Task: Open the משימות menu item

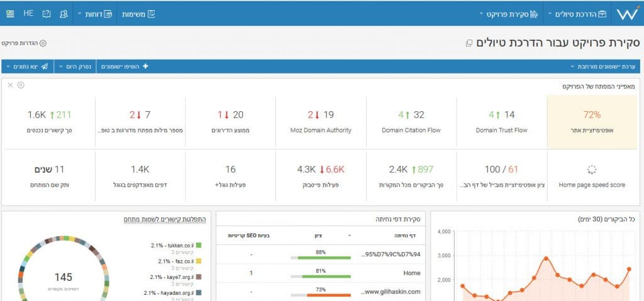Action: (x=138, y=14)
